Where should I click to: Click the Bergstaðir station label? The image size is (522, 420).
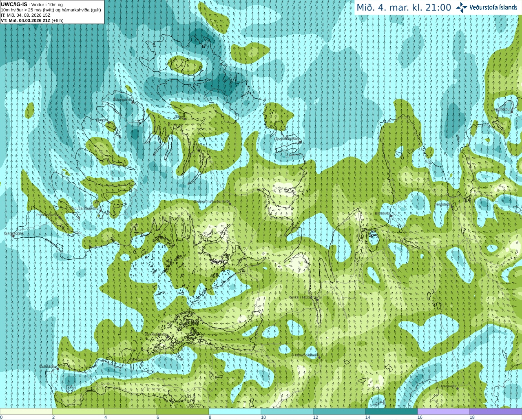442,204
